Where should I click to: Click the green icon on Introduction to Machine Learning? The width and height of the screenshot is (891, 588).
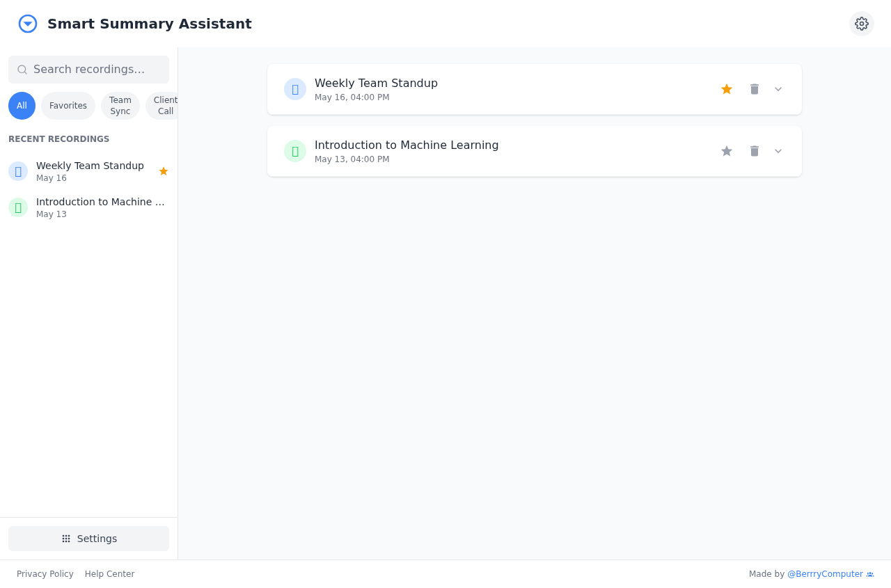click(294, 151)
